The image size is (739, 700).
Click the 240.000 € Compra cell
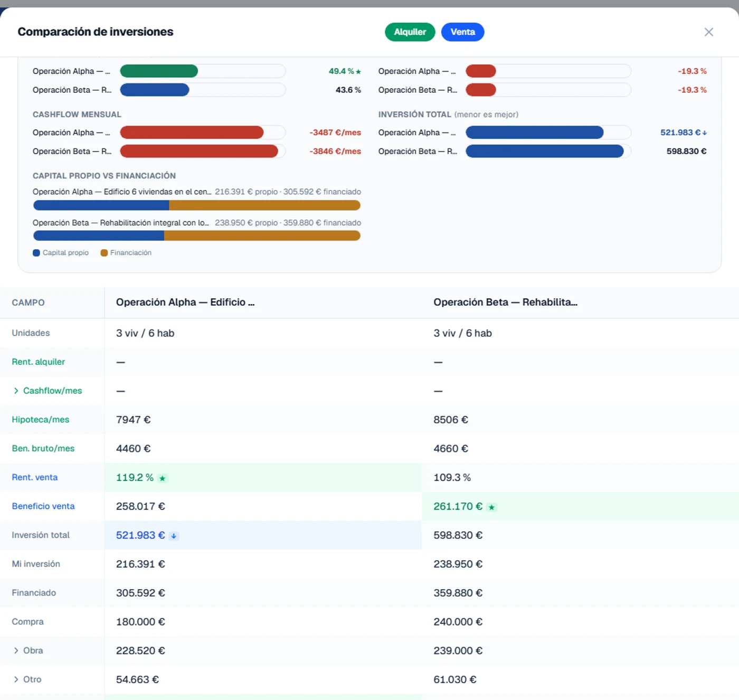[458, 622]
